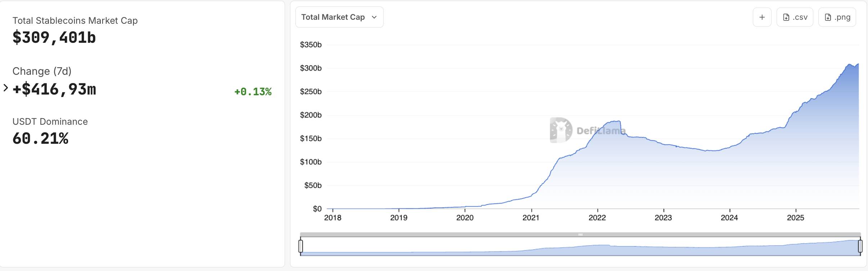This screenshot has width=868, height=271.
Task: Click the grey drag bar above range selector
Action: [580, 235]
